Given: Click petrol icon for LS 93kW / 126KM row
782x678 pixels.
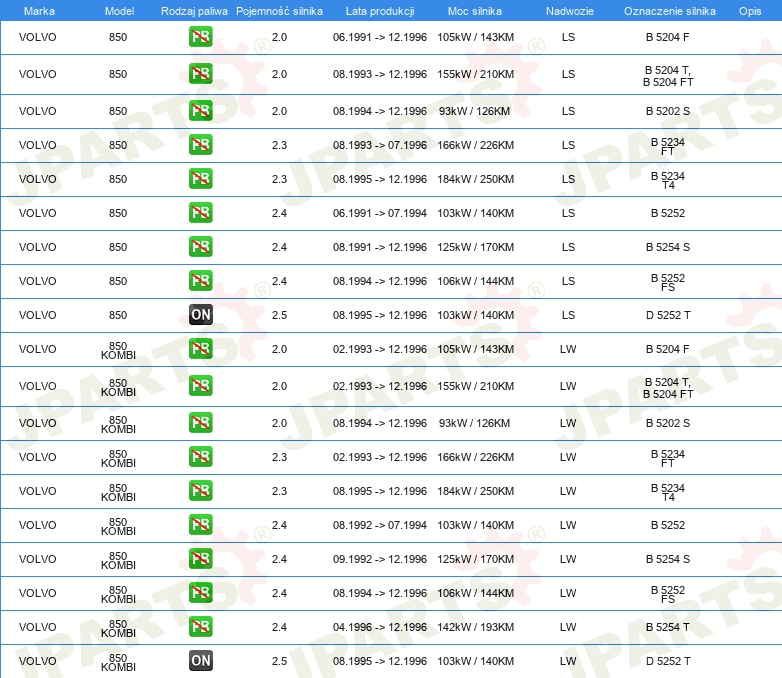Looking at the screenshot, I should (x=200, y=111).
